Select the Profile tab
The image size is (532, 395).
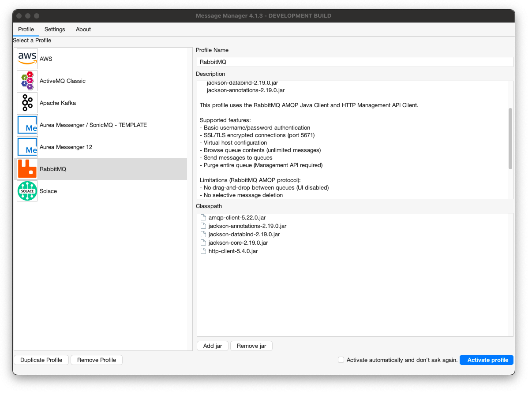(26, 30)
